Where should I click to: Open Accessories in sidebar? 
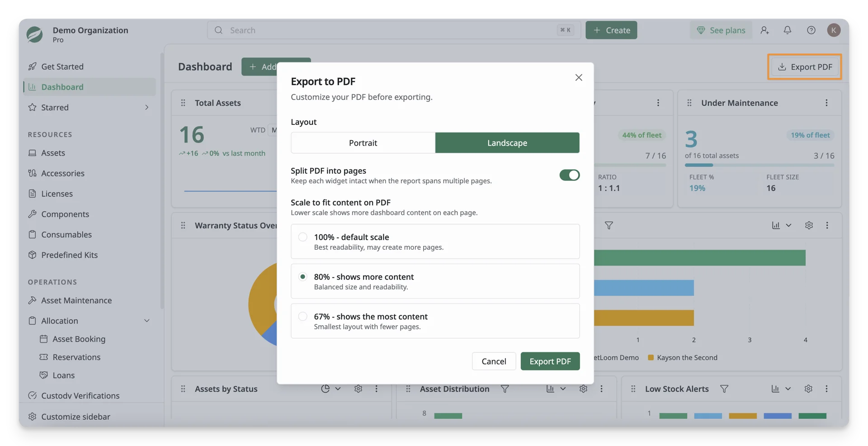click(x=89, y=173)
